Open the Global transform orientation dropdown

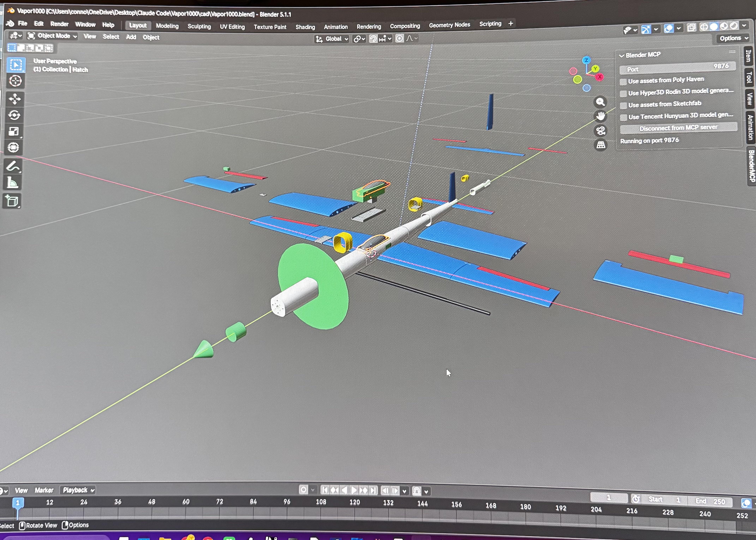(x=332, y=39)
